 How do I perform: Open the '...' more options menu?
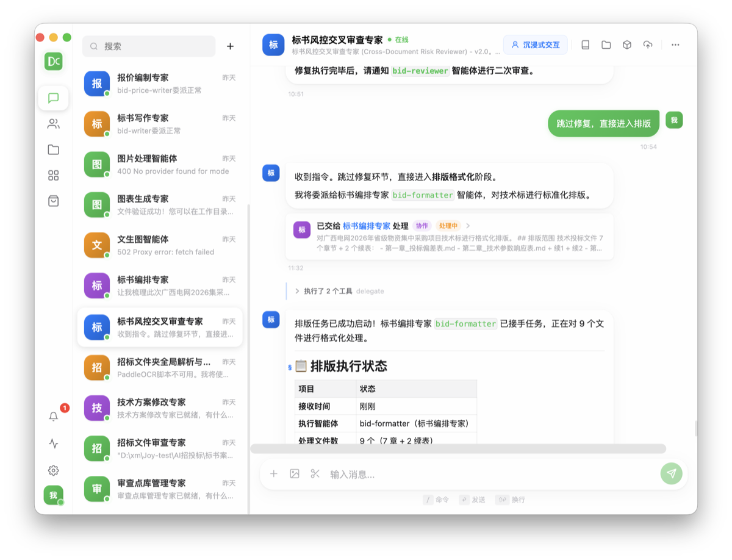(675, 45)
